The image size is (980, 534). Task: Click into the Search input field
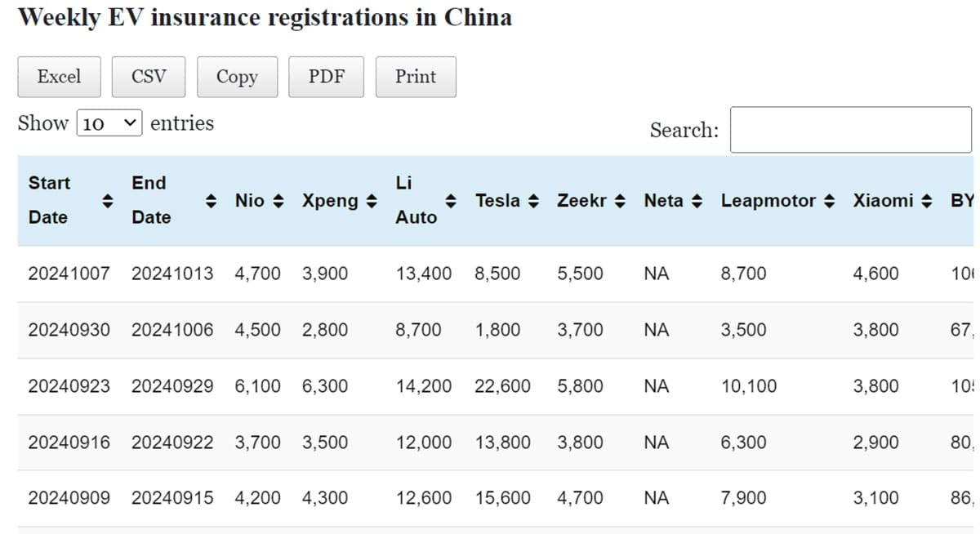(x=850, y=130)
